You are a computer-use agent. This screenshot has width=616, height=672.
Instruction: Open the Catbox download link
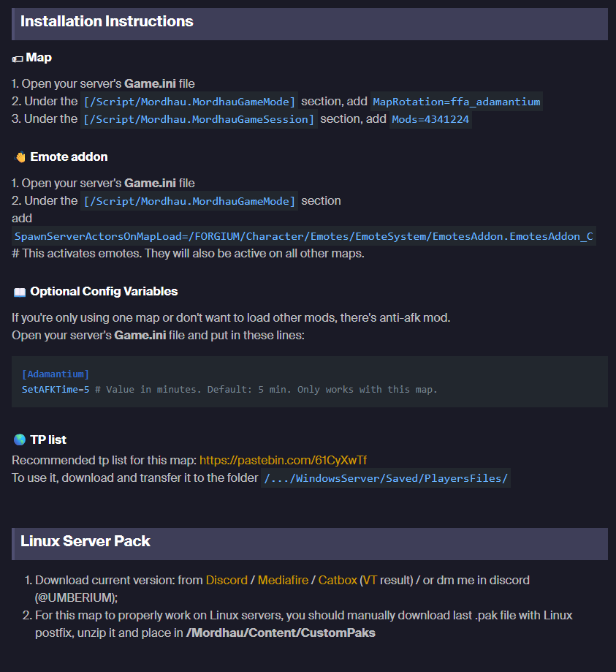pyautogui.click(x=338, y=580)
